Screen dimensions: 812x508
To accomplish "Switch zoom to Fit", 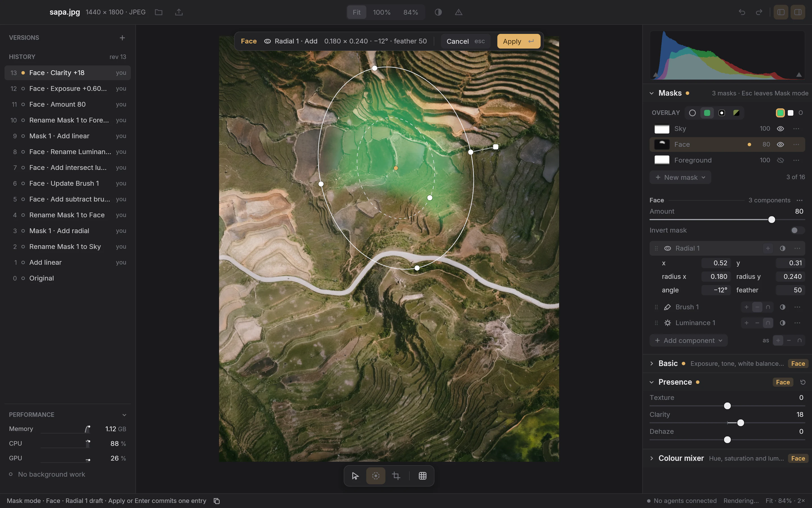I will click(x=356, y=12).
